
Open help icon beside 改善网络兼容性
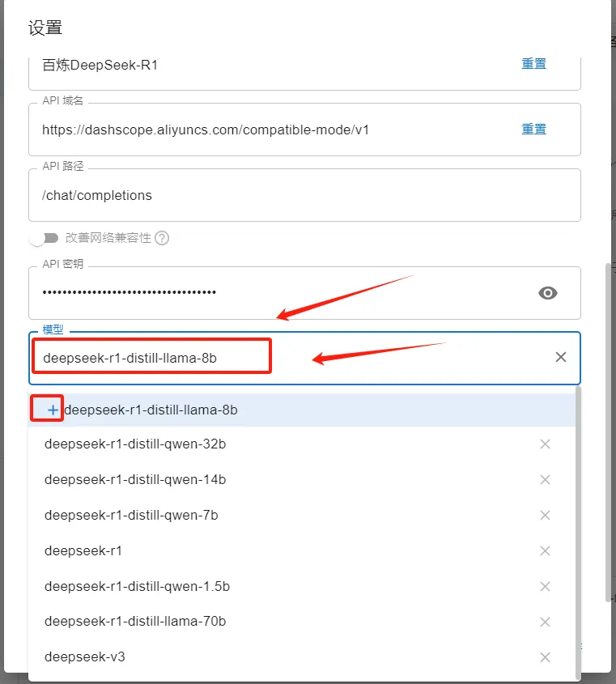162,238
